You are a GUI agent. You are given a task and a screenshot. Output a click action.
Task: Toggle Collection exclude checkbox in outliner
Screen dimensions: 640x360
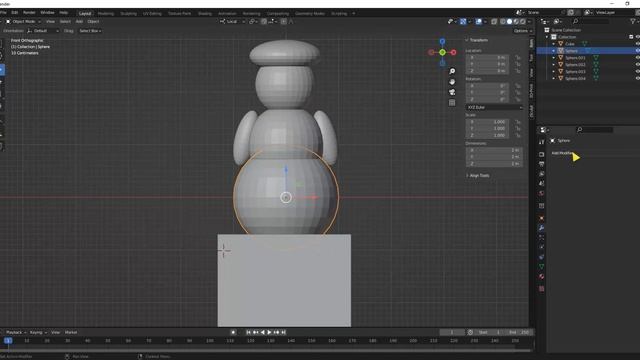[631, 37]
